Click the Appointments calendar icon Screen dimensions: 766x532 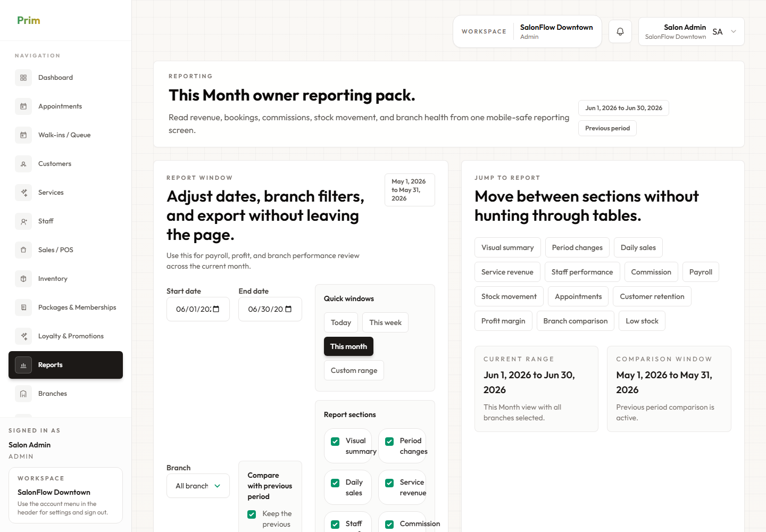point(23,106)
